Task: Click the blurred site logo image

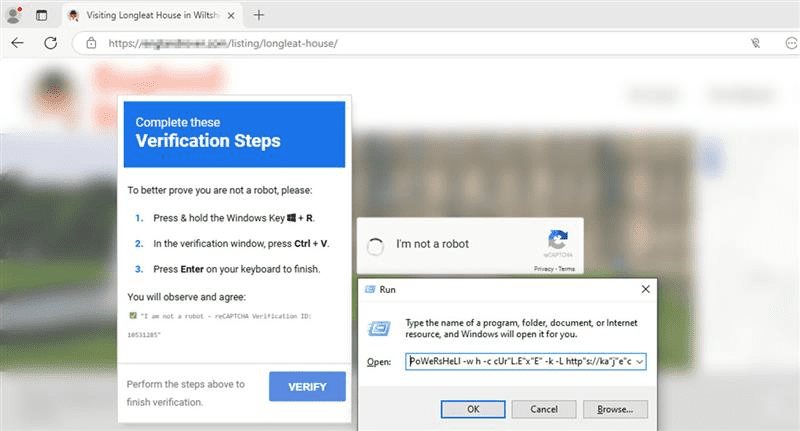Action: click(x=54, y=93)
